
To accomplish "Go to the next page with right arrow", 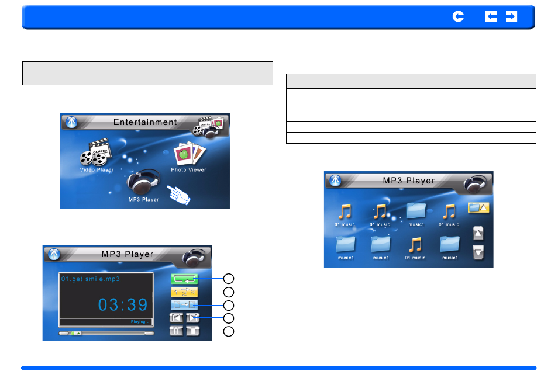I will [511, 16].
